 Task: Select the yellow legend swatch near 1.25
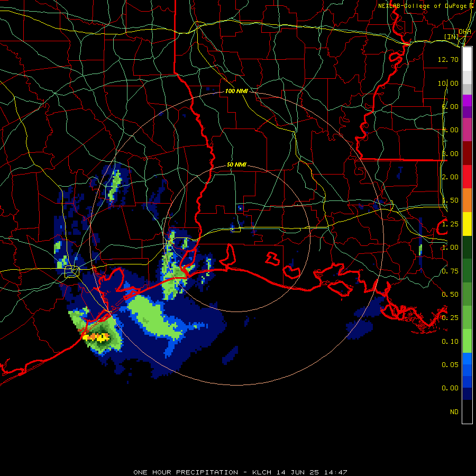[467, 224]
